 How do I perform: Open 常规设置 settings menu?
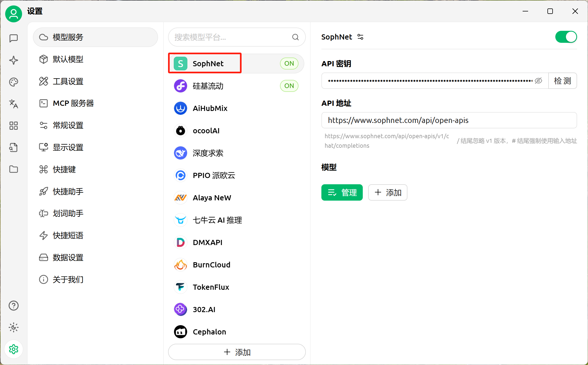95,125
